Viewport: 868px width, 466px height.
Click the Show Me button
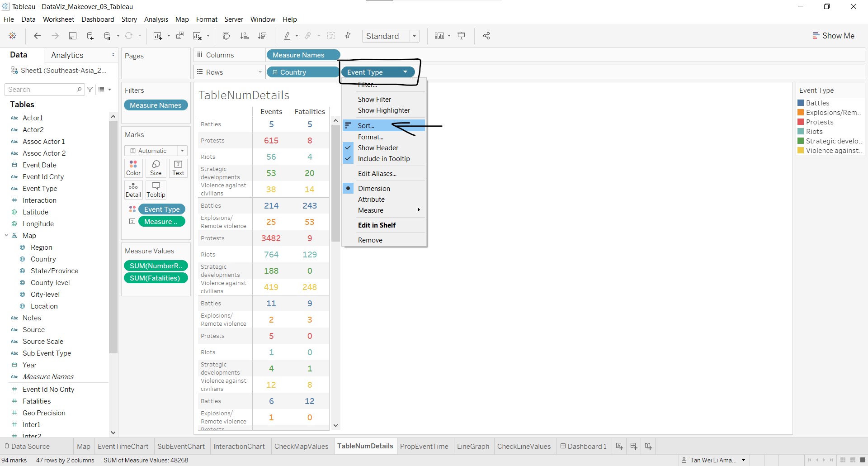click(834, 36)
